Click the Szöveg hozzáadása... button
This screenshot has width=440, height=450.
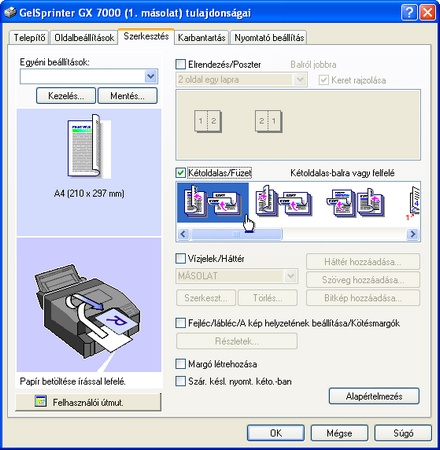(363, 280)
